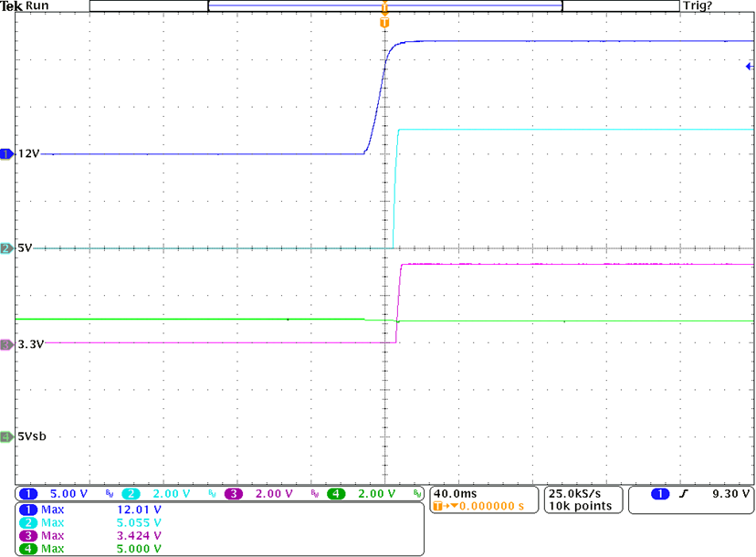Click channel 1 scale value 5.00 V
This screenshot has height=557, width=756.
click(69, 494)
